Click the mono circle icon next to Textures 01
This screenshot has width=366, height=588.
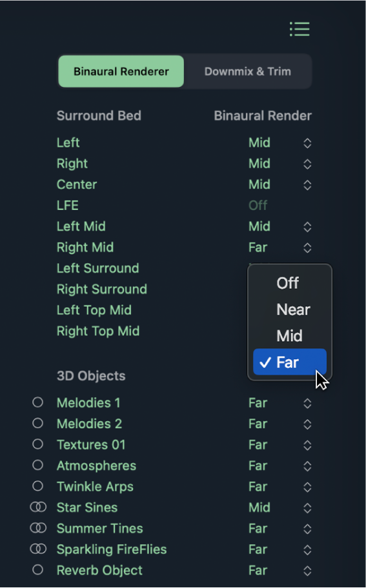tap(37, 444)
